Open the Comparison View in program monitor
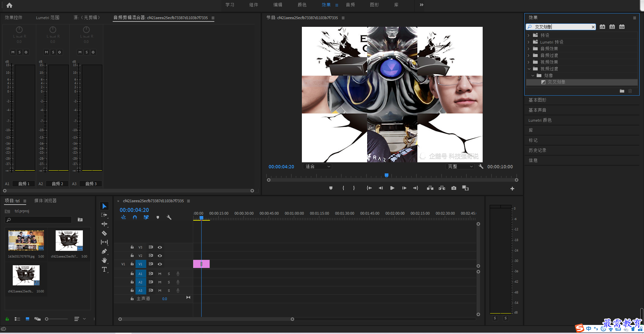This screenshot has height=334, width=644. tap(465, 188)
